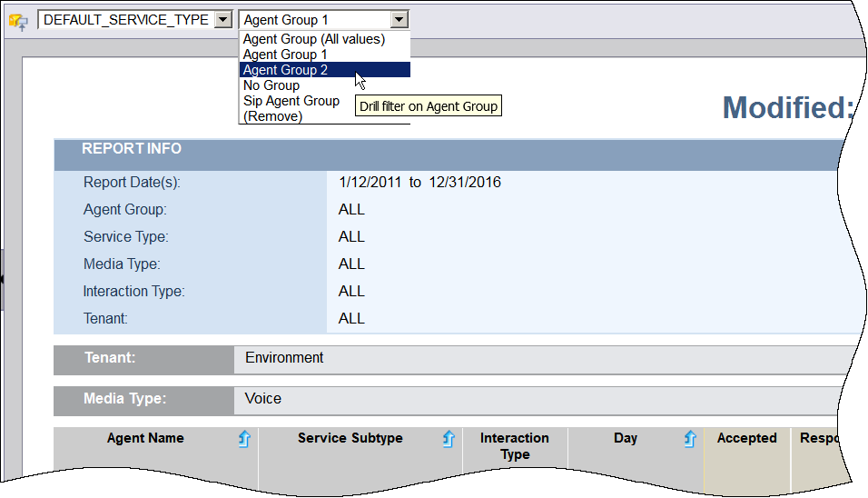Click the 'Agent Name' column header text
Screen dimensions: 868x498
145,438
